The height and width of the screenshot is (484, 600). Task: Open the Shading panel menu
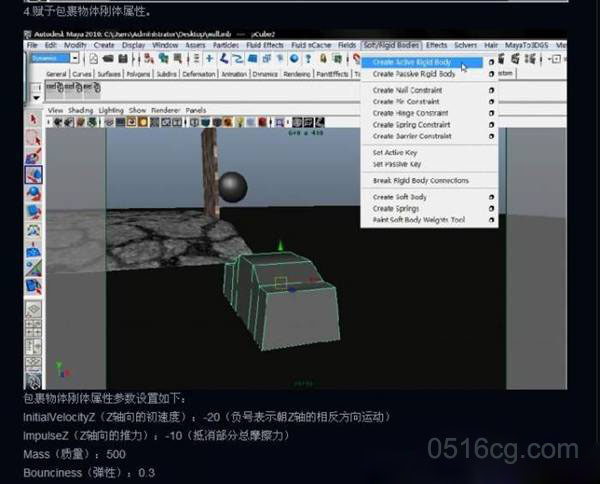[x=80, y=111]
